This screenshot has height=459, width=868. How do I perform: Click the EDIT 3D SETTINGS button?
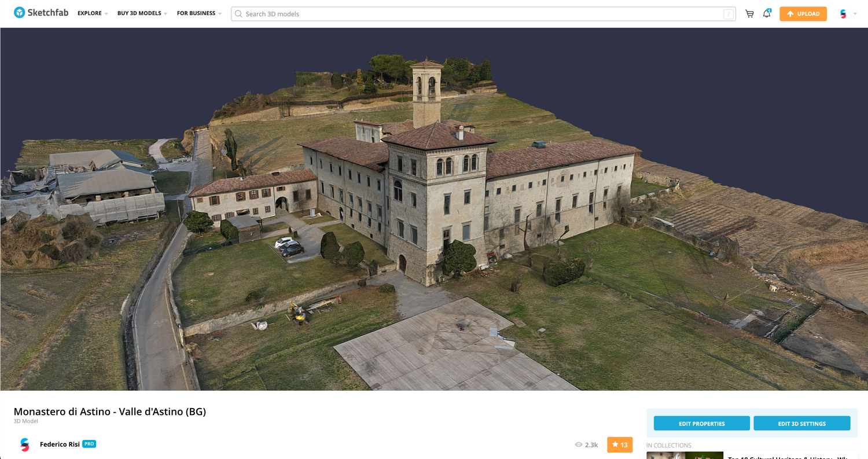pos(801,423)
